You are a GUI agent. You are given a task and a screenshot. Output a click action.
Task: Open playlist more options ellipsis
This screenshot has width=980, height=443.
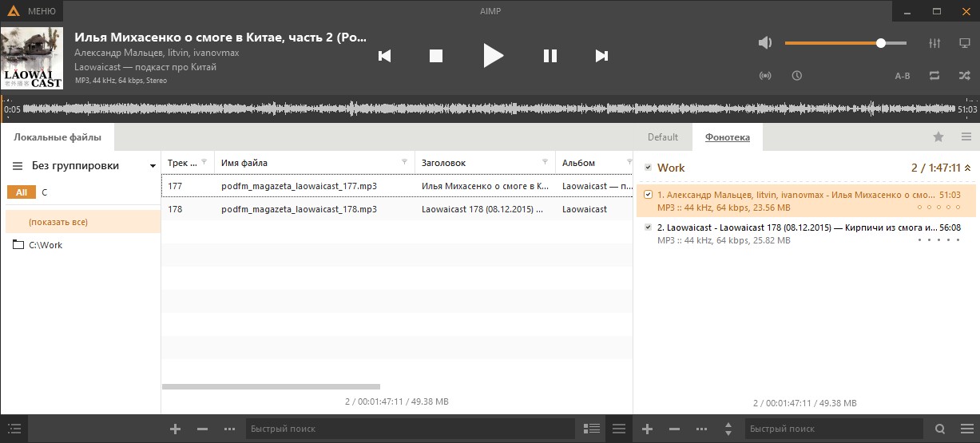tap(701, 429)
